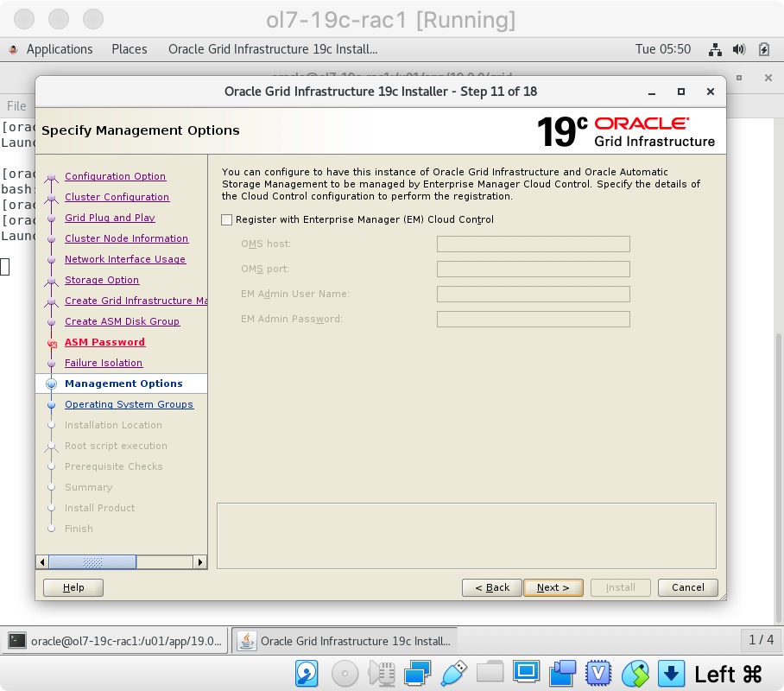Click the GNOME volume speaker icon
The width and height of the screenshot is (784, 691).
(739, 49)
